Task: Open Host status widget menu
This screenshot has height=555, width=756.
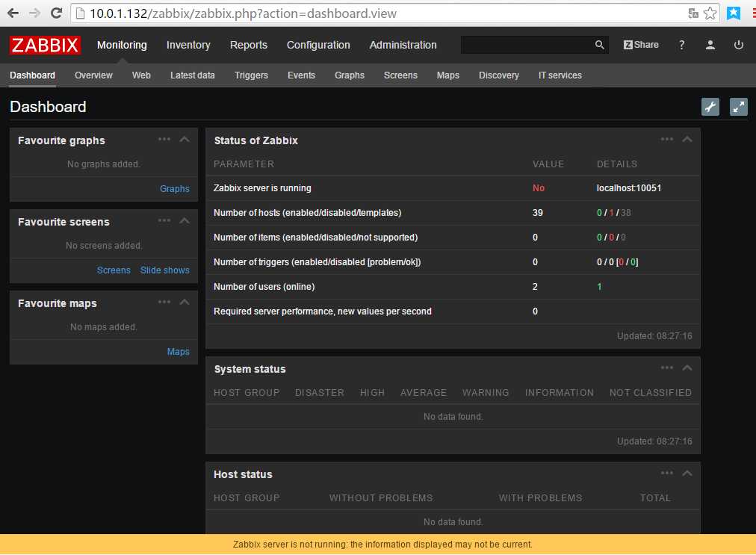Action: 667,473
